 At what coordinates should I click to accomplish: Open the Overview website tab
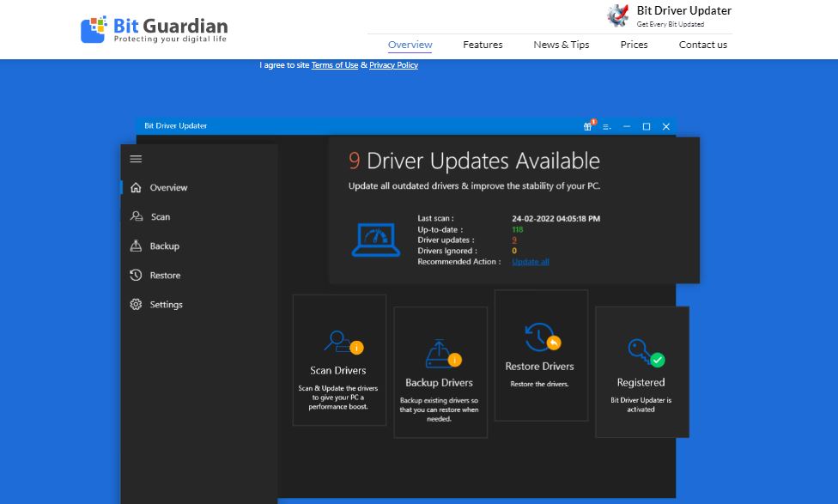(x=410, y=45)
